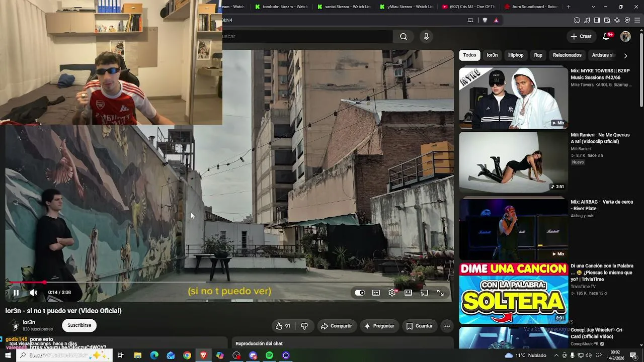Screen dimensions: 644x362
Task: Subscribe with the Suscribirse button
Action: [79, 325]
